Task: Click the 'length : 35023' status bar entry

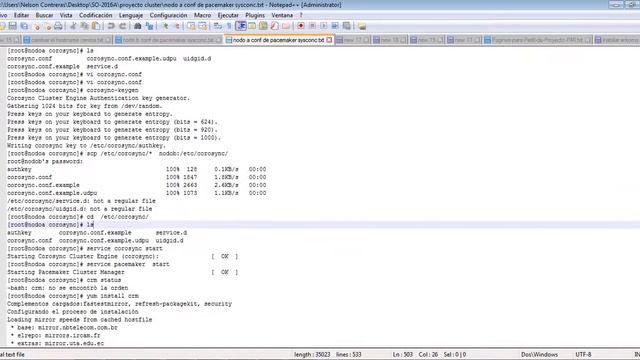Action: click(312, 354)
